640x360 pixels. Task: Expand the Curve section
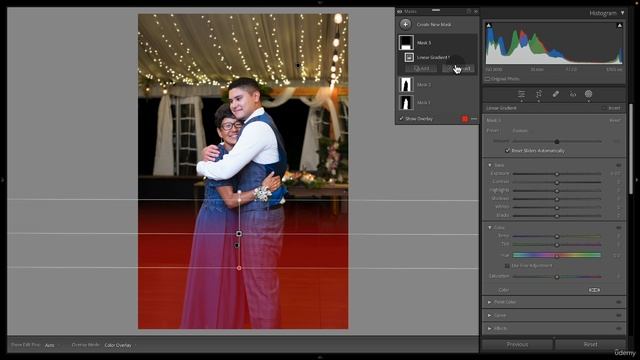(x=490, y=316)
